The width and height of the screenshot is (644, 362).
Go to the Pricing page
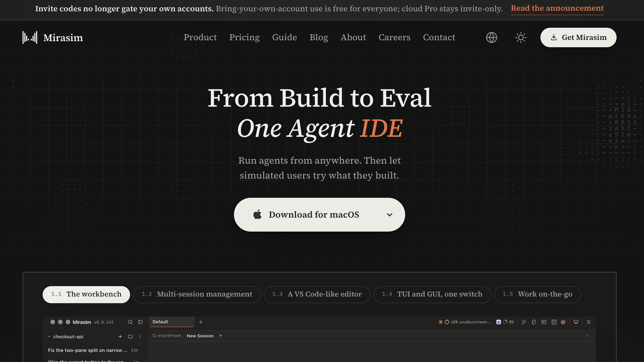click(x=244, y=37)
